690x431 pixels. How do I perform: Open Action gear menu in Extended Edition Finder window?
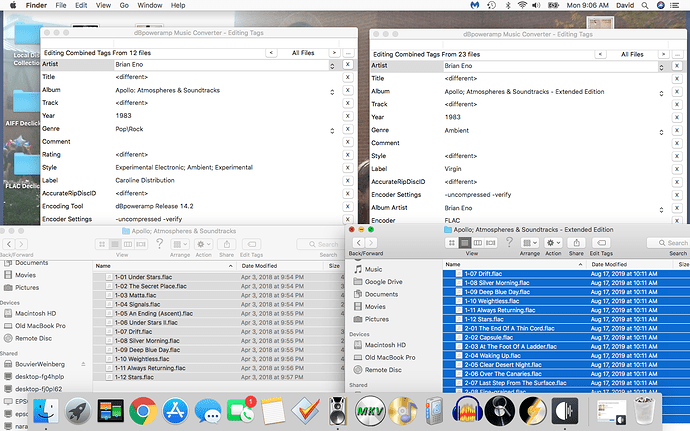553,243
